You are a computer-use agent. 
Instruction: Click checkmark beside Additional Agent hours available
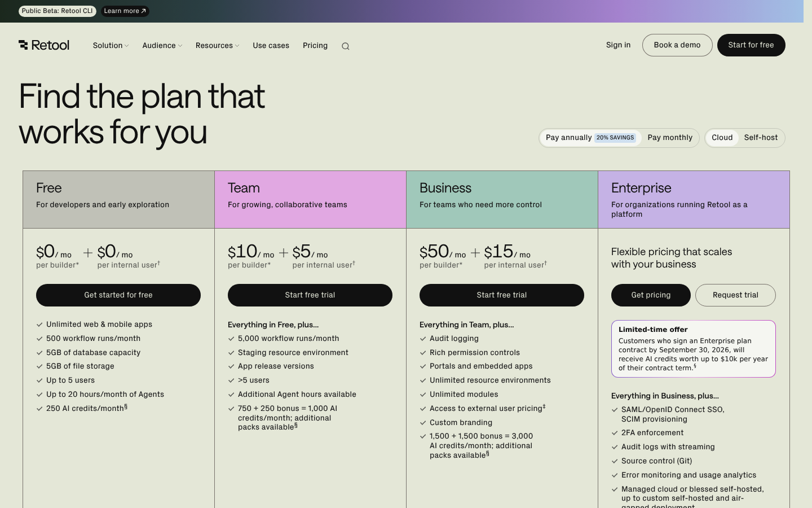tap(231, 395)
